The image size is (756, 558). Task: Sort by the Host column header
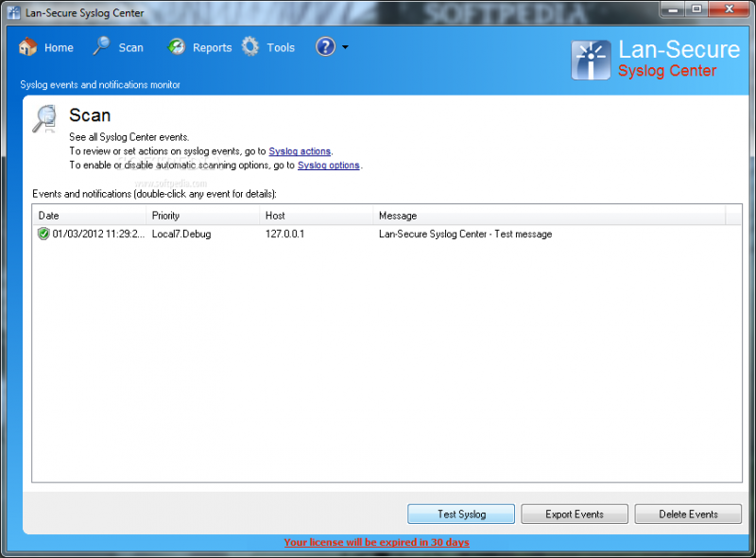[x=316, y=216]
